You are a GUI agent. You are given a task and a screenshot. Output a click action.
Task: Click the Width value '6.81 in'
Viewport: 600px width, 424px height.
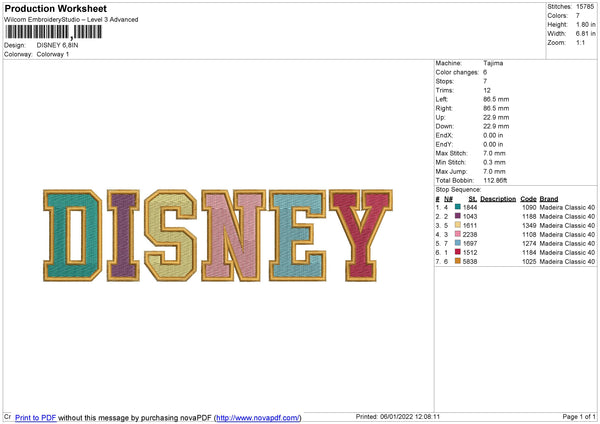tap(585, 34)
